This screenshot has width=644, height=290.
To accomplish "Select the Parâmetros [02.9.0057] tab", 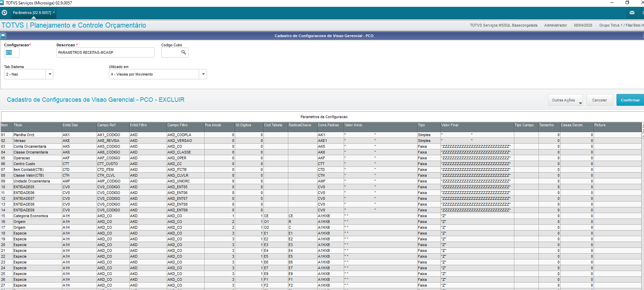I will point(32,13).
